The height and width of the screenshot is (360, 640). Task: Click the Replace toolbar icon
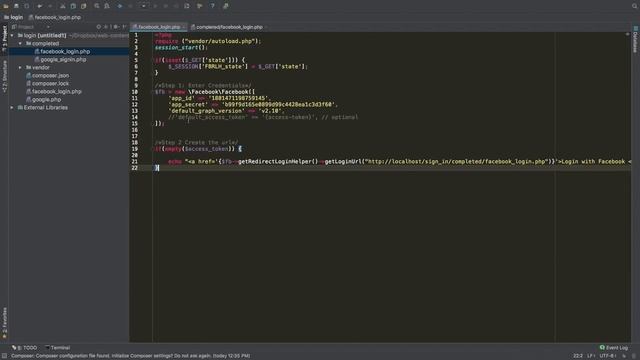pos(107,6)
